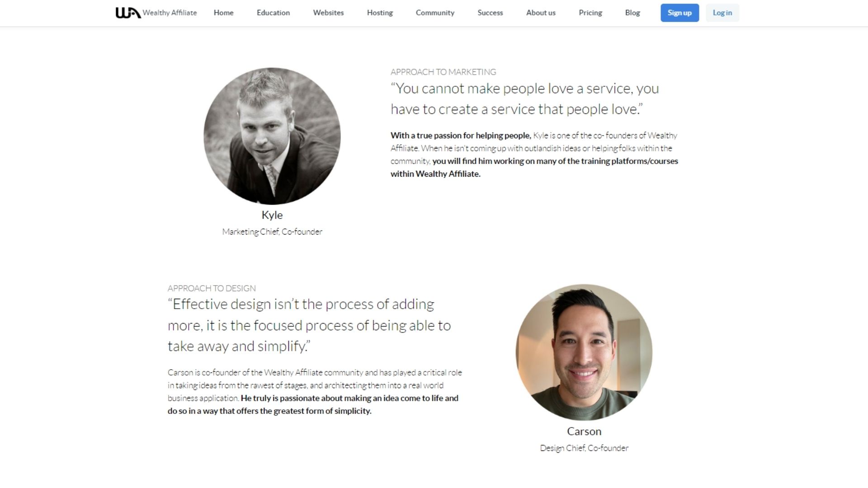868x488 pixels.
Task: Click the Design Chief, Co-founder subtitle
Action: click(584, 448)
